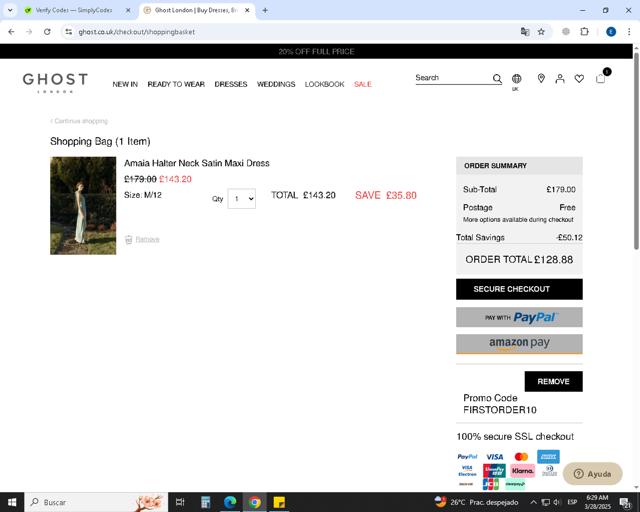
Task: Pay with PayPal button
Action: (519, 317)
